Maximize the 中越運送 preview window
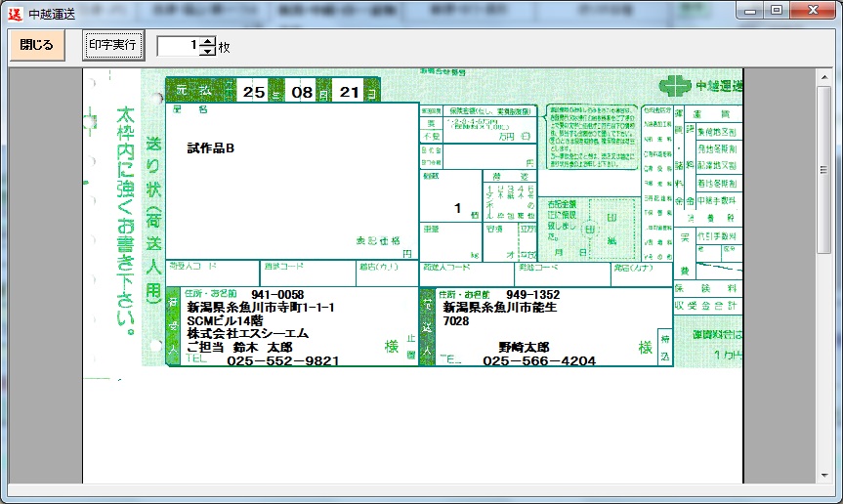Screen dimensions: 843x504 click(777, 10)
